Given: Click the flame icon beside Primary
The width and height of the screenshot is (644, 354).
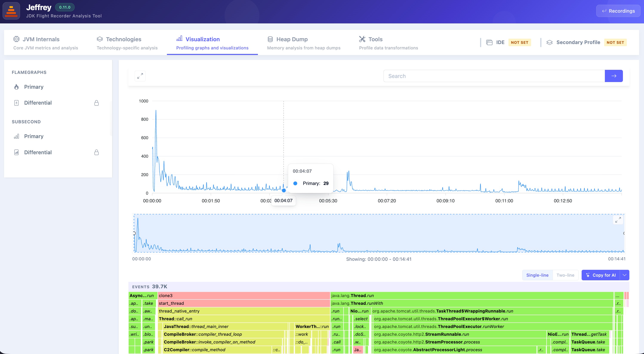Looking at the screenshot, I should click(x=17, y=87).
